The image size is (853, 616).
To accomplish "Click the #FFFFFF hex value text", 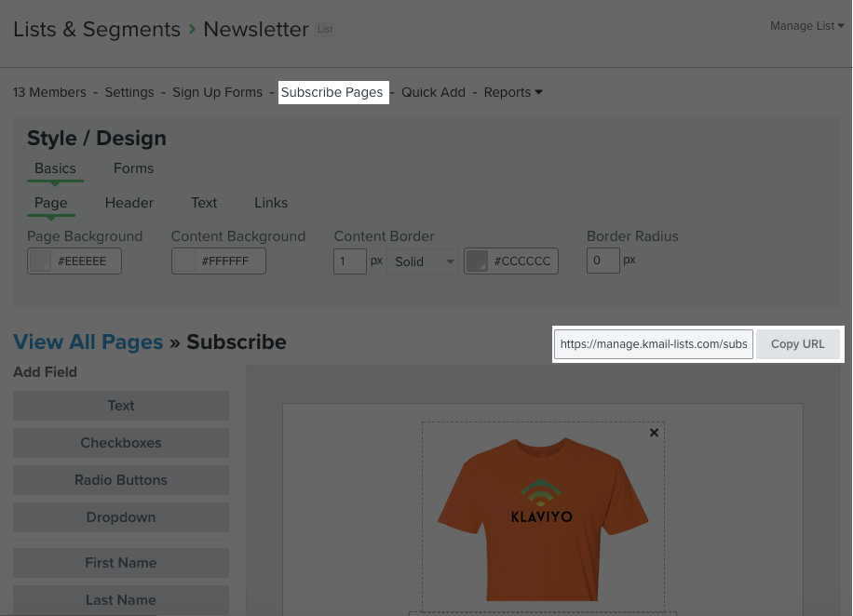I will [225, 261].
